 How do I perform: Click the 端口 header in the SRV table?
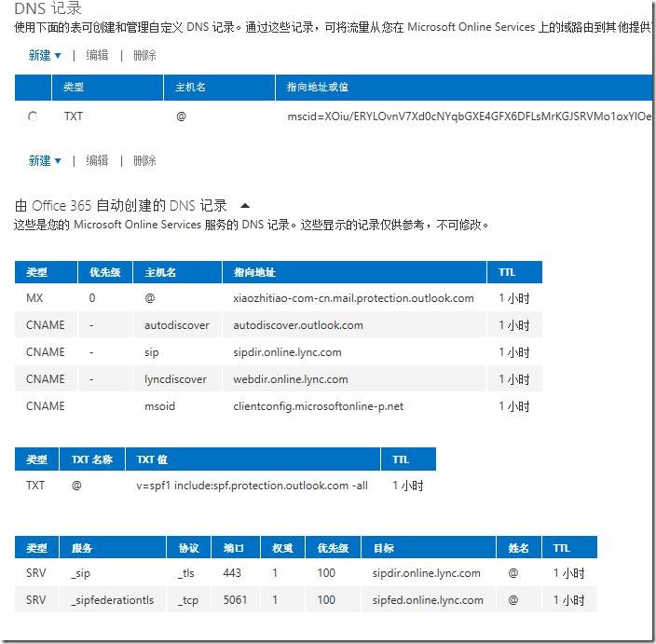[x=234, y=548]
